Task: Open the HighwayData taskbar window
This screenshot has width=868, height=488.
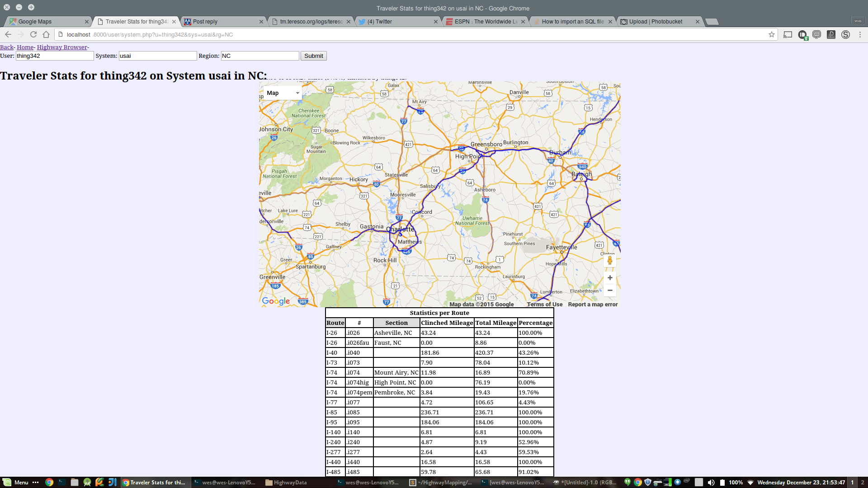Action: [289, 483]
